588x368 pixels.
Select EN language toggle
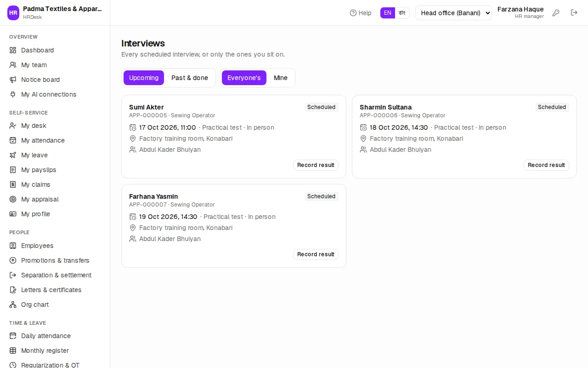pos(388,13)
